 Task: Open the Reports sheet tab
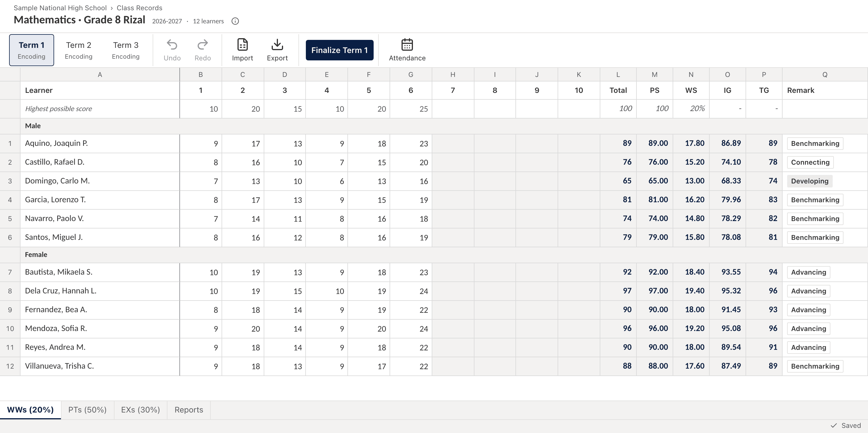(189, 410)
